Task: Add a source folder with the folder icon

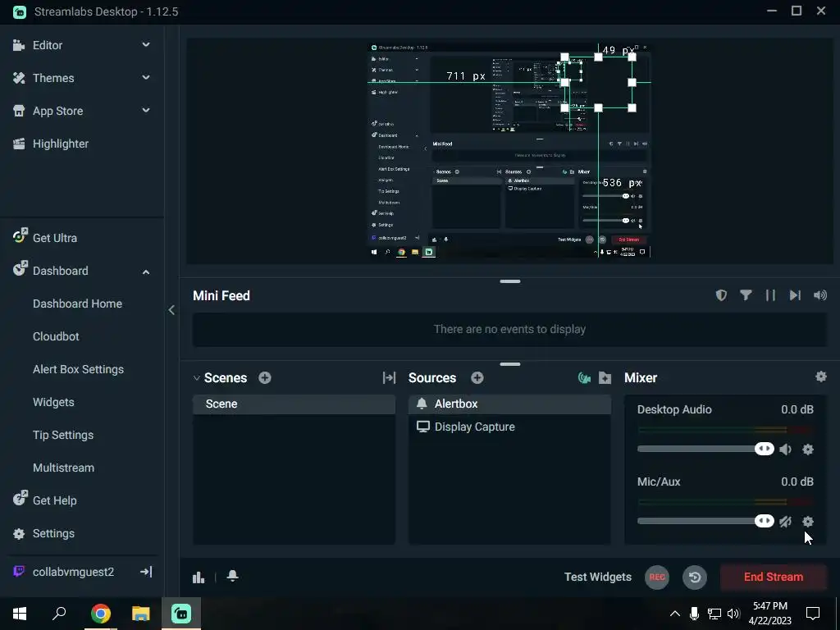Action: coord(605,378)
